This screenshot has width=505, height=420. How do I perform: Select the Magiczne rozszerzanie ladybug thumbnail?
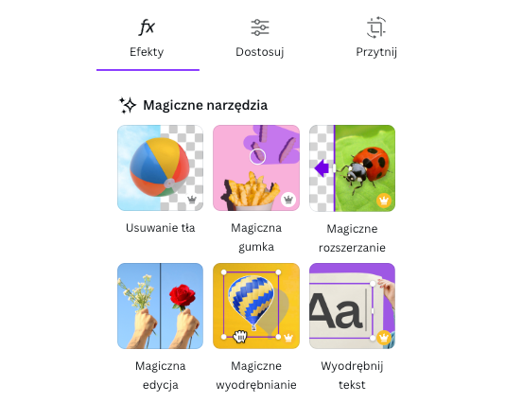coord(352,167)
